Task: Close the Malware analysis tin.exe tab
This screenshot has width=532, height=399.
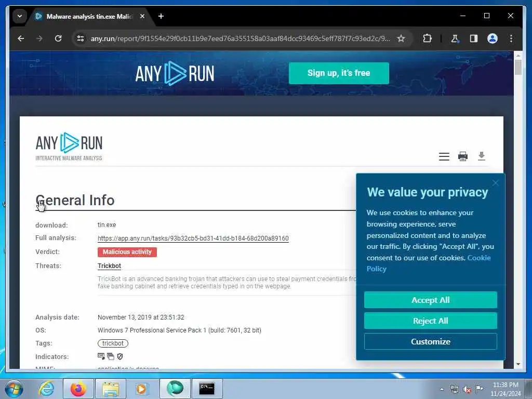Action: click(x=142, y=16)
